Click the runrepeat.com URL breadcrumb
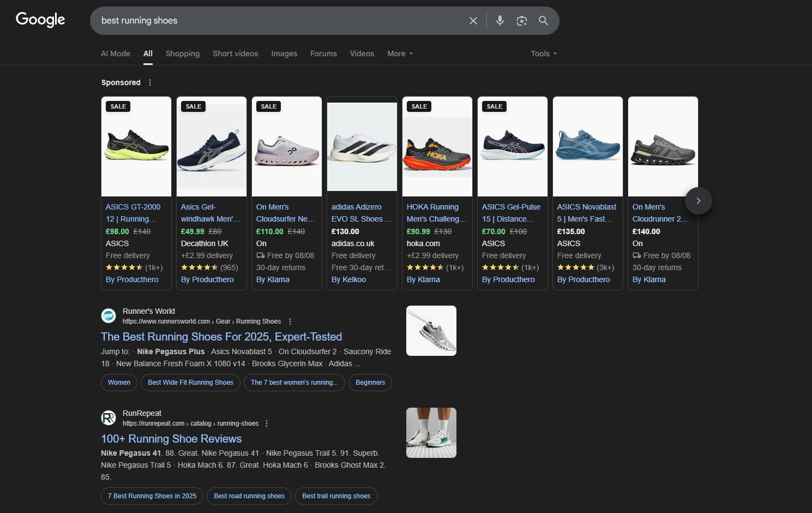This screenshot has width=812, height=513. [x=190, y=423]
